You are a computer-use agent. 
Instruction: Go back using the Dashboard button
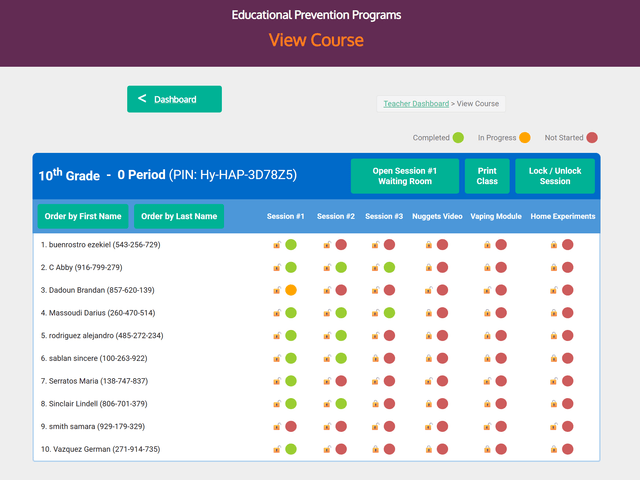click(x=174, y=99)
